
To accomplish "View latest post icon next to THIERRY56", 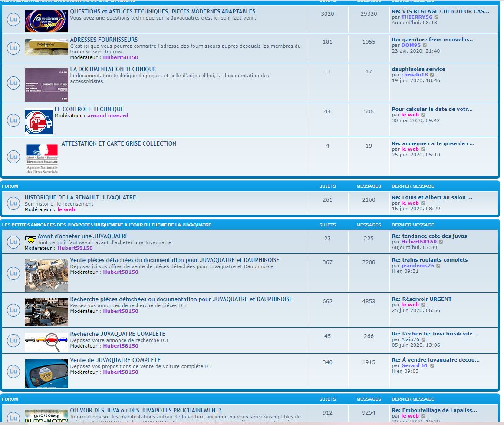I will (436, 17).
